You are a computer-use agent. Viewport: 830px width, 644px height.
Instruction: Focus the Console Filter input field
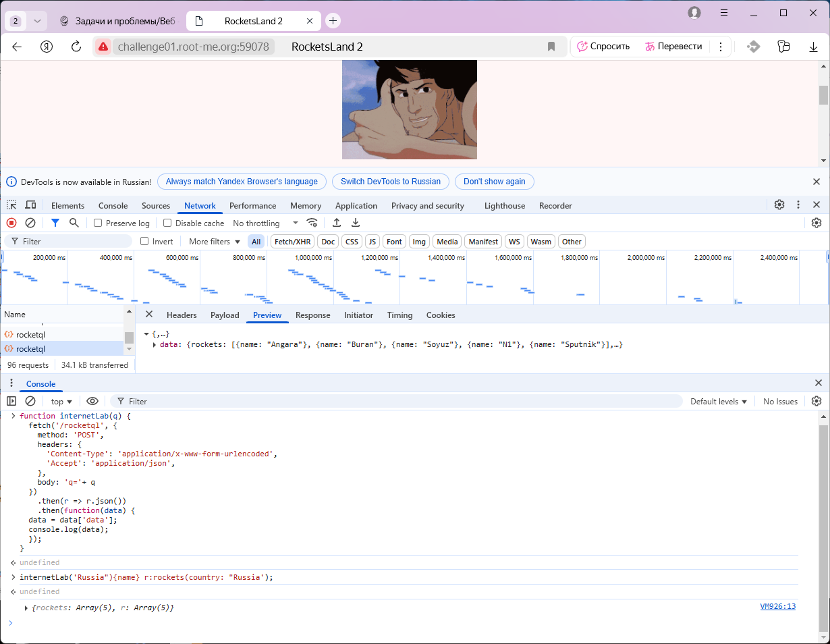pos(396,401)
